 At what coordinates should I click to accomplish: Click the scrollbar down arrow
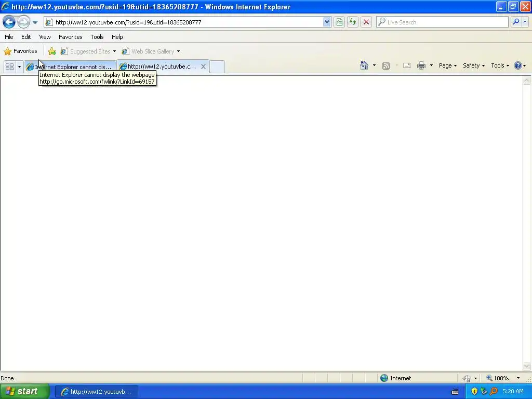click(x=527, y=366)
